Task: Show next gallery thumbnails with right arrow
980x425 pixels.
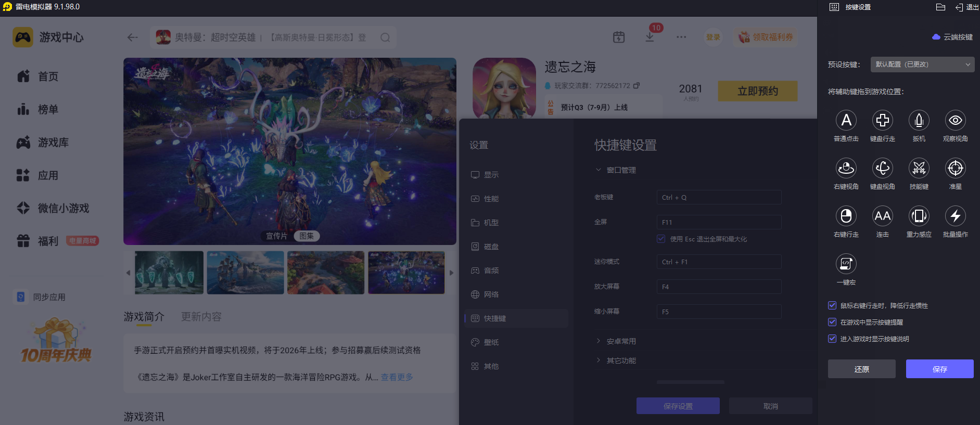Action: (x=451, y=273)
